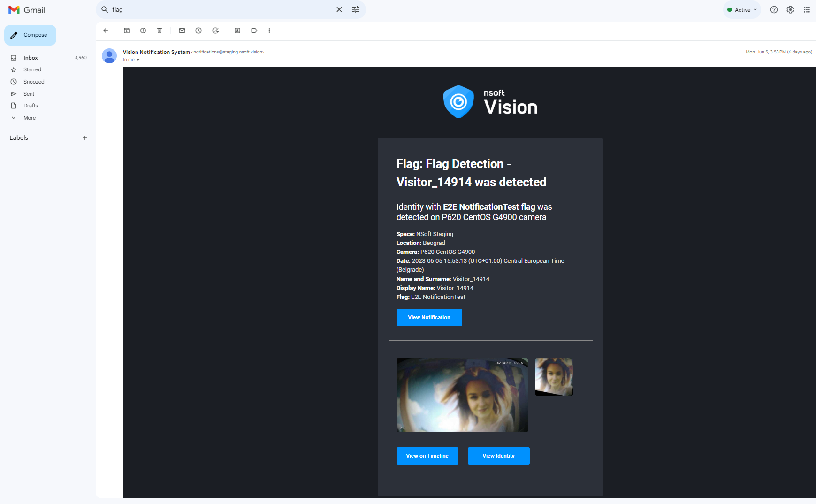Click the sender address notifications@staging.nsoft.vision
The width and height of the screenshot is (816, 504).
click(x=228, y=52)
